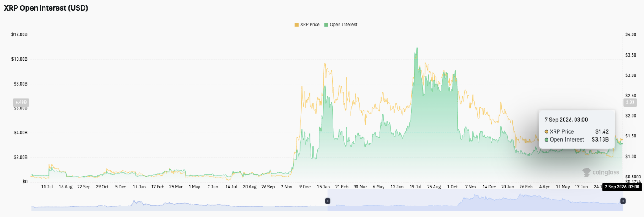Click the $4.00 right axis label

click(x=631, y=34)
